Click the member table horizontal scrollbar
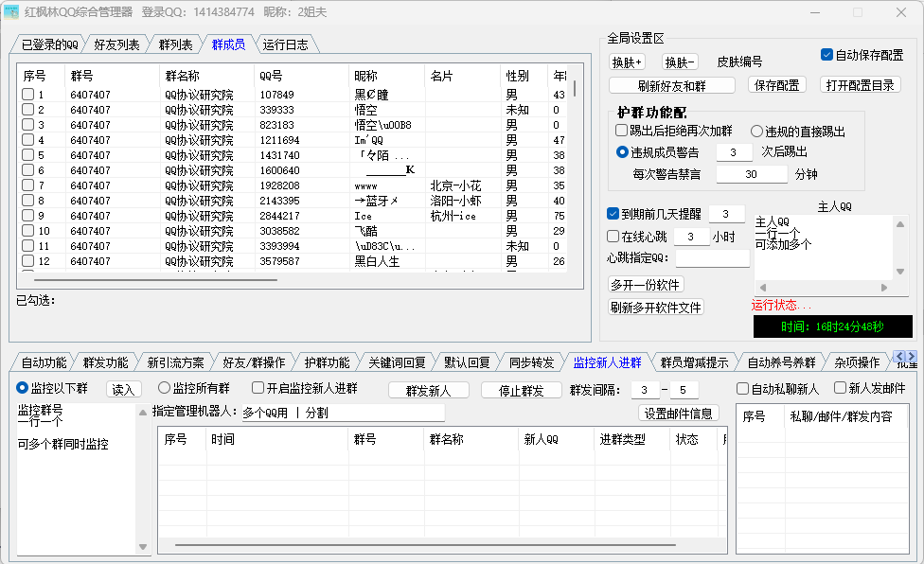Viewport: 924px width, 564px height. [156, 280]
